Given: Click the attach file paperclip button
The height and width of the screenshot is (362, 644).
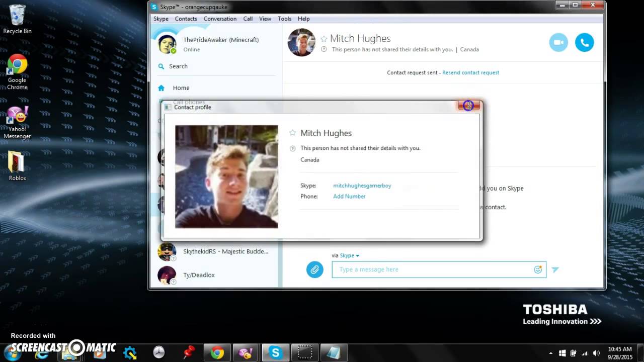Looking at the screenshot, I should point(315,269).
